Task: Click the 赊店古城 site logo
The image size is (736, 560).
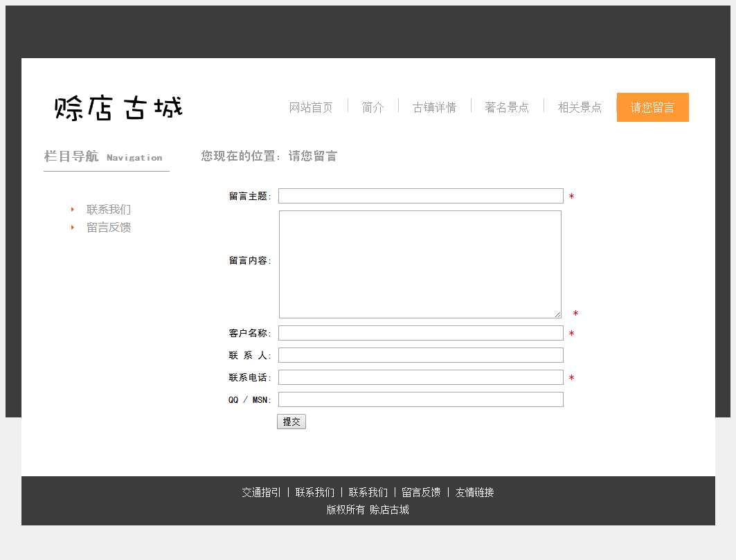Action: point(118,108)
